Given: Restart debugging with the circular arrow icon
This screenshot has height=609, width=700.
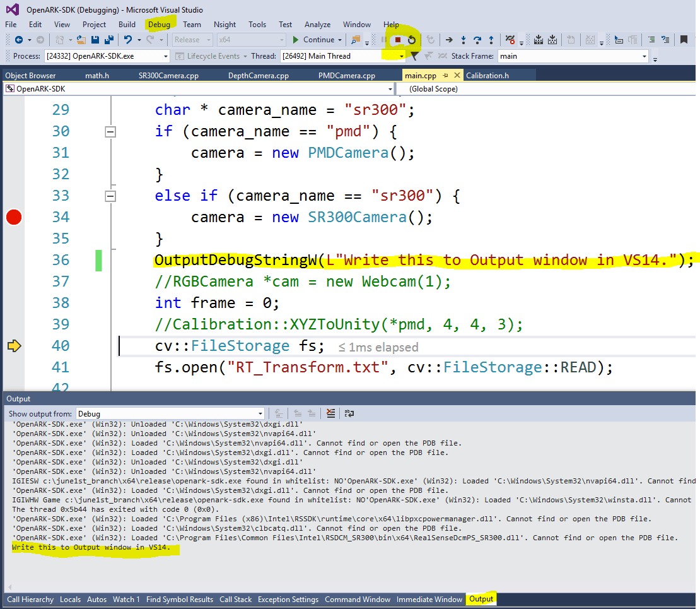Looking at the screenshot, I should (x=412, y=40).
